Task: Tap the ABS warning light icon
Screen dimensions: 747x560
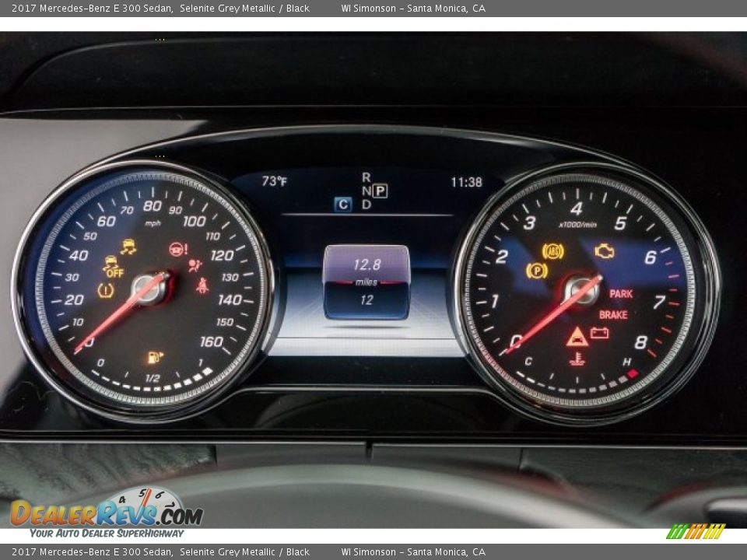Action: [552, 251]
